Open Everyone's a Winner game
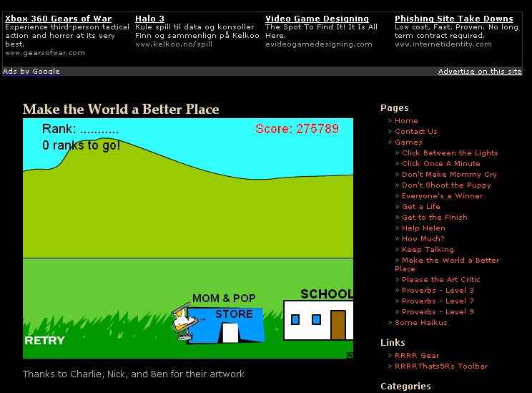This screenshot has width=532, height=393. pos(443,196)
